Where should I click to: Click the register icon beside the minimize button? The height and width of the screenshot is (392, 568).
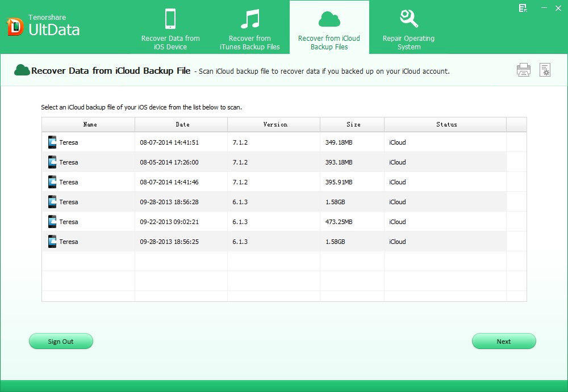[x=523, y=9]
